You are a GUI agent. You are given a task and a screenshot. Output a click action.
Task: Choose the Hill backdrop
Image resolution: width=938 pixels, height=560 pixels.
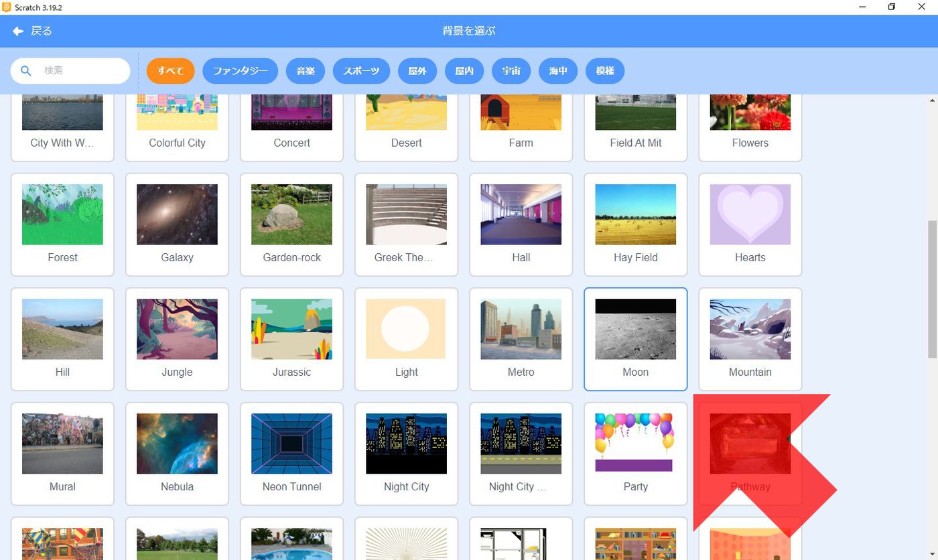pos(62,339)
